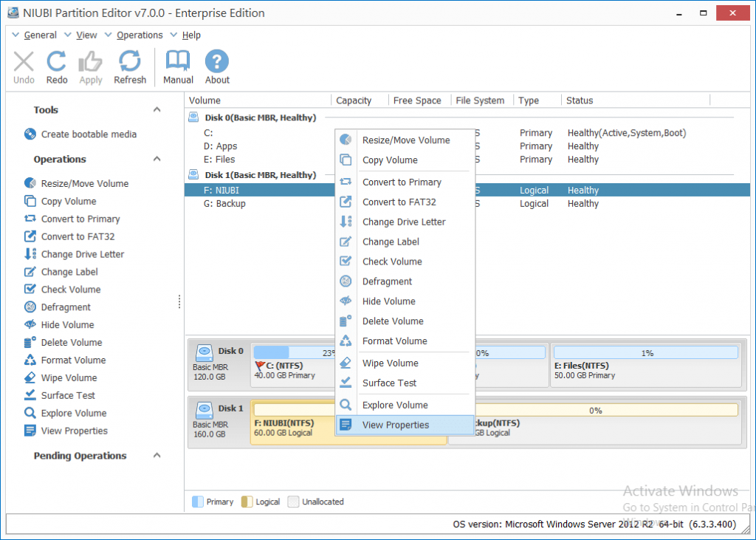The image size is (756, 540).
Task: Expand the Pending Operations section
Action: coord(156,456)
